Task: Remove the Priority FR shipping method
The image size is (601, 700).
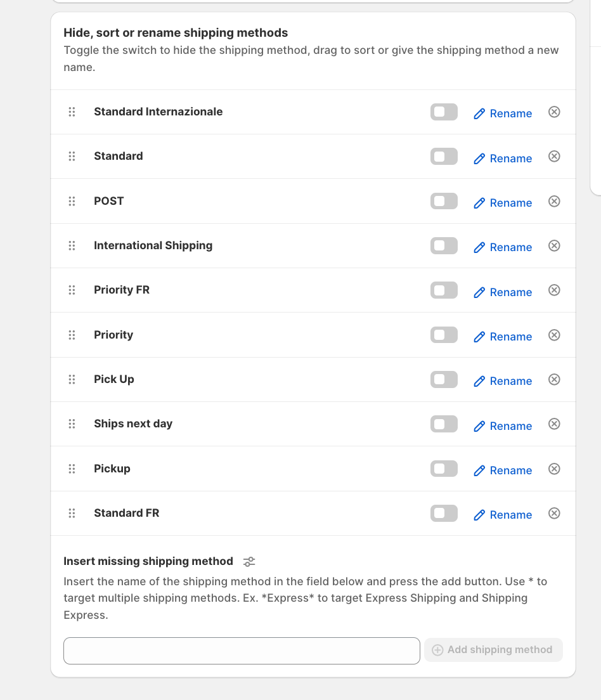Action: point(554,290)
